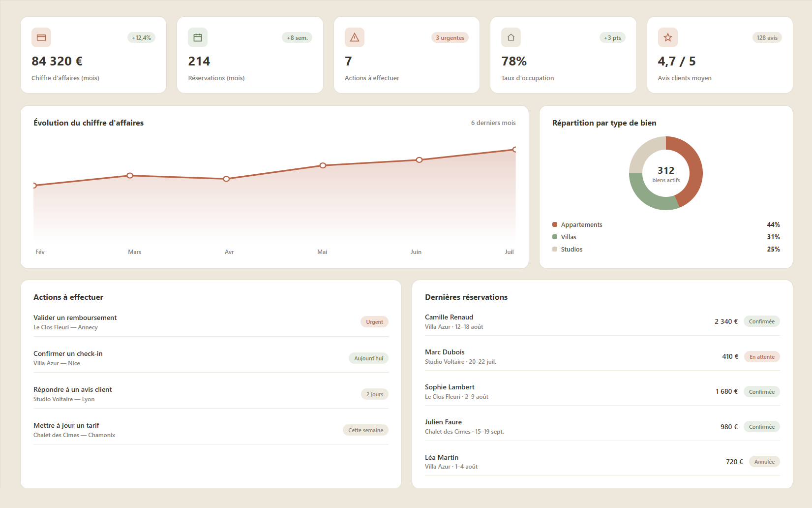Select the Mars data point on chart

click(x=130, y=175)
